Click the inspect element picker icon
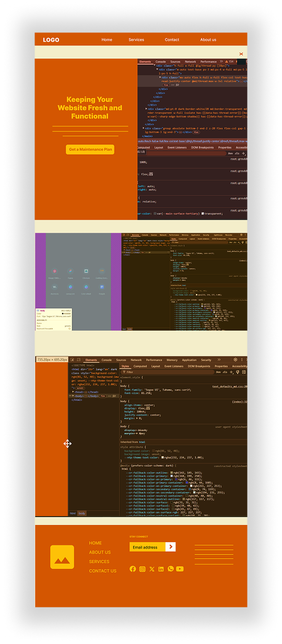The height and width of the screenshot is (644, 282). point(73,360)
